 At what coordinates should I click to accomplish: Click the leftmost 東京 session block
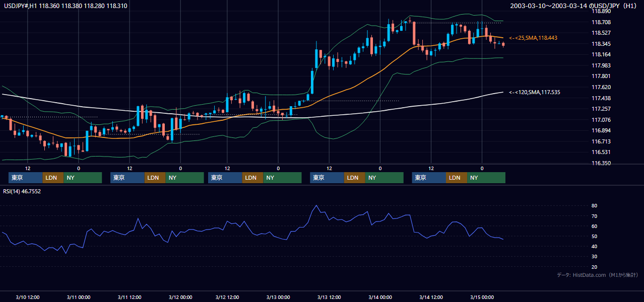26,178
